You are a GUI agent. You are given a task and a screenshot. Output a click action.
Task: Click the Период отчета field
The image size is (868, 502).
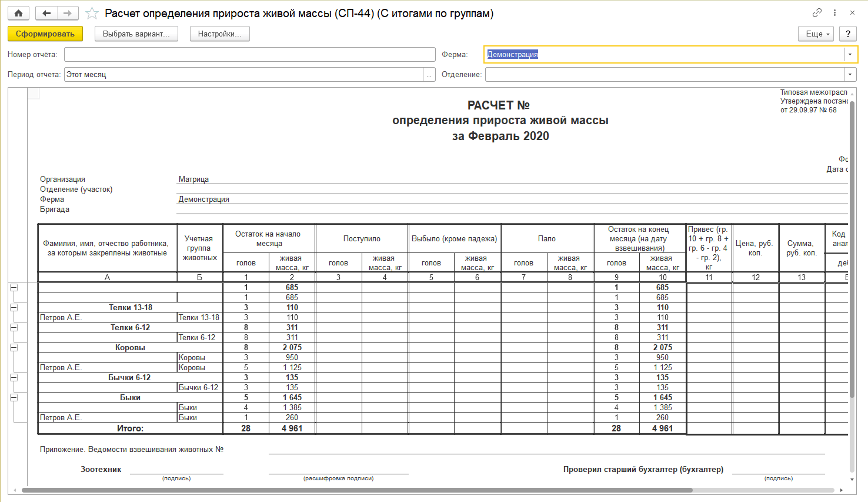243,74
